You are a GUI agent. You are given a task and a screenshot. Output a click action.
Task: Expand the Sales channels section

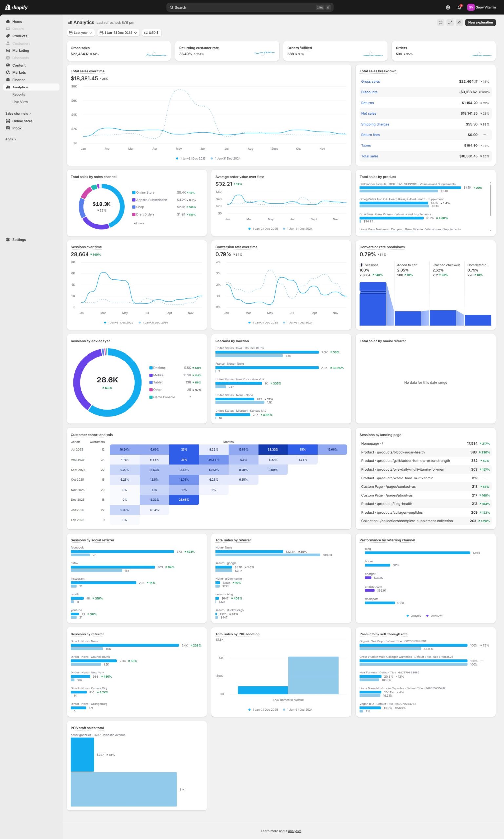coord(18,113)
